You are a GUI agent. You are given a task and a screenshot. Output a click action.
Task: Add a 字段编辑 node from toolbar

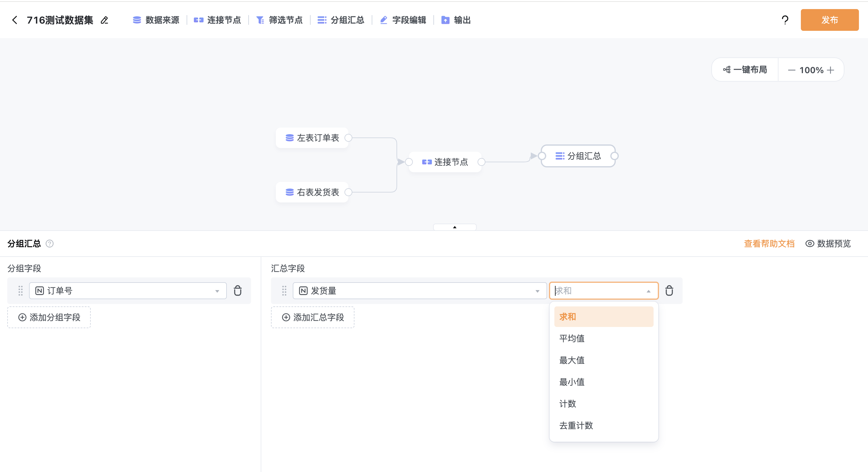pyautogui.click(x=403, y=20)
